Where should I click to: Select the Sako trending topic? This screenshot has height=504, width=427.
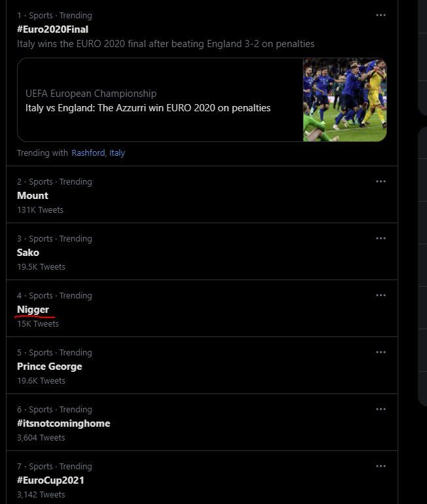(x=28, y=253)
